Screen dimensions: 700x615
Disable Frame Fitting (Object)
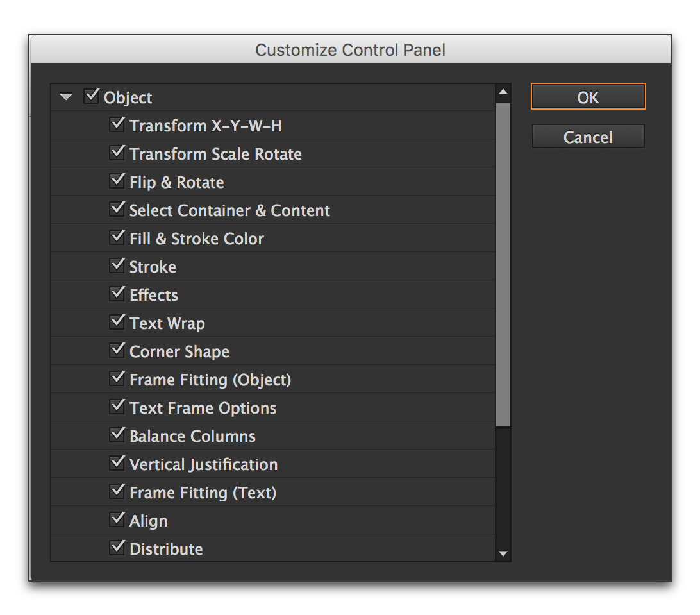tap(117, 378)
